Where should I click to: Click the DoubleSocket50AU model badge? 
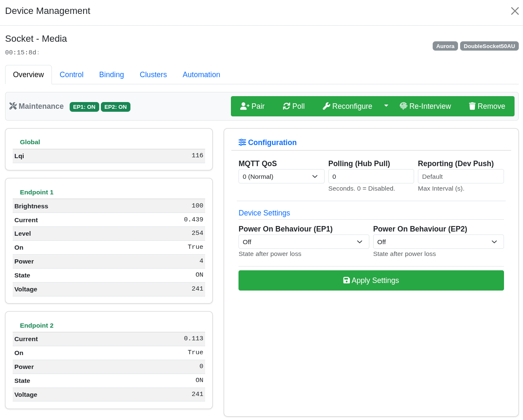click(489, 46)
